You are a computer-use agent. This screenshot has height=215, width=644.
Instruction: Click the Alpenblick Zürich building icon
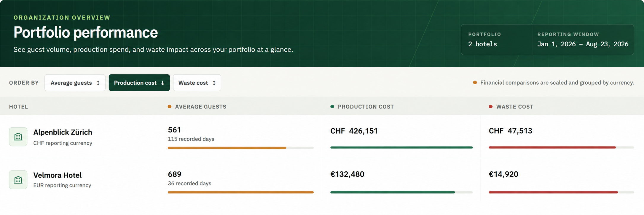coord(18,137)
